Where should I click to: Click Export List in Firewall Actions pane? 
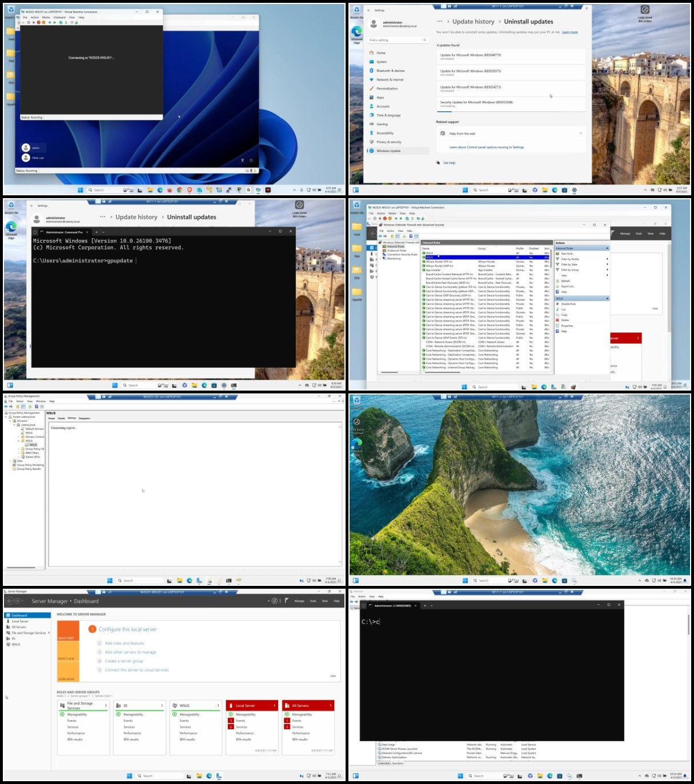point(568,287)
